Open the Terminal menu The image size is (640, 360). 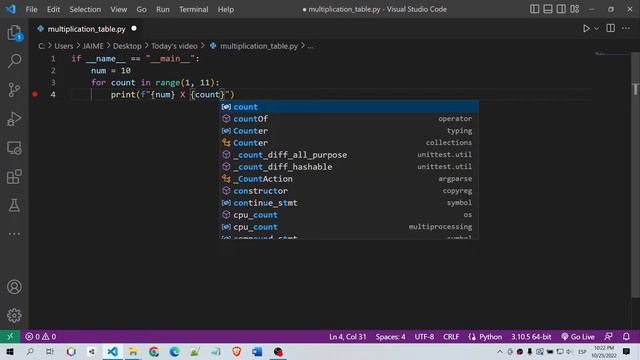(193, 9)
